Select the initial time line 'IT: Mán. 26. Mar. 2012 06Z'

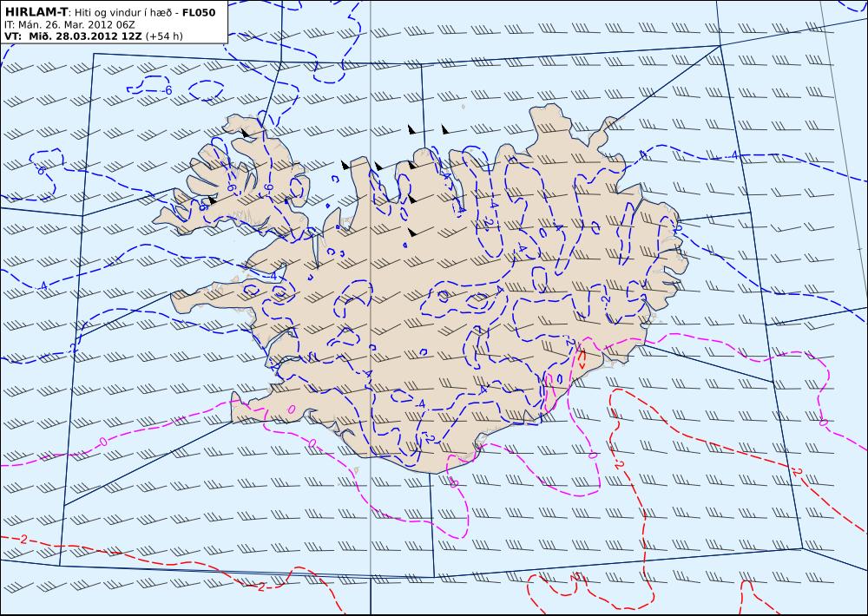[x=69, y=24]
